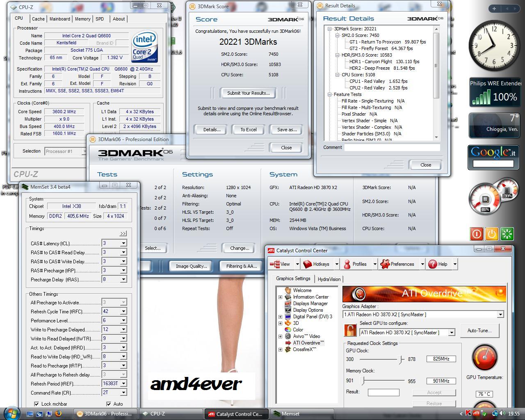Click the Profiles person icon

coord(347,264)
